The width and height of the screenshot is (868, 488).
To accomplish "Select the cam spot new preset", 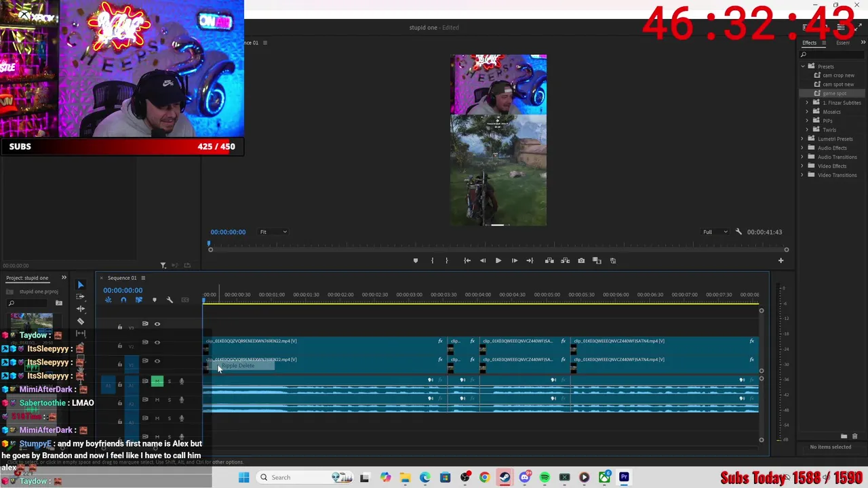I will pos(838,85).
